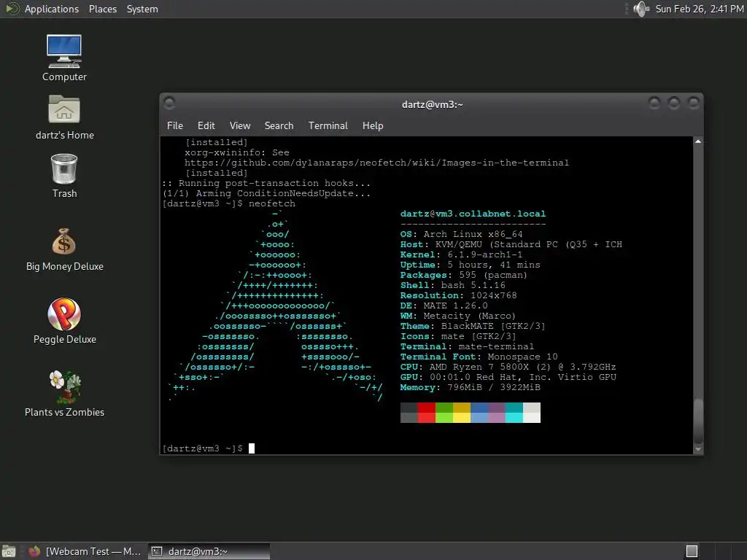Viewport: 747px width, 560px height.
Task: Open the terminal File menu
Action: [175, 125]
